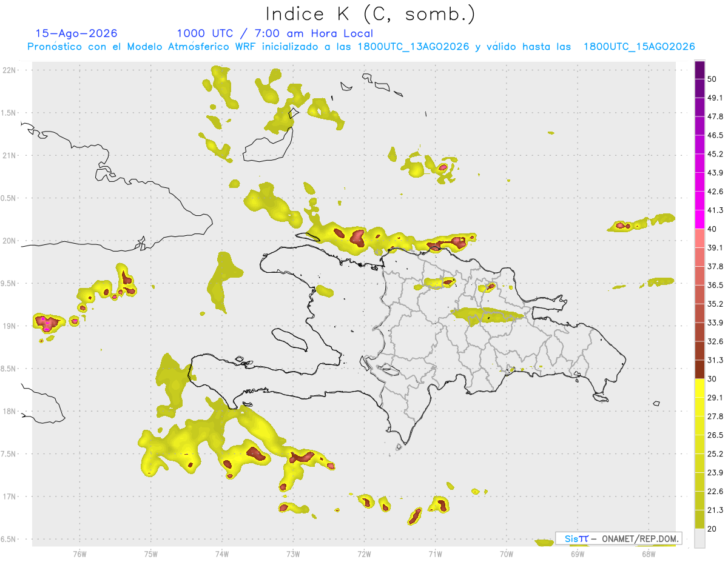Click the "35.2" color scale value
This screenshot has height=562, width=728.
coord(715,304)
